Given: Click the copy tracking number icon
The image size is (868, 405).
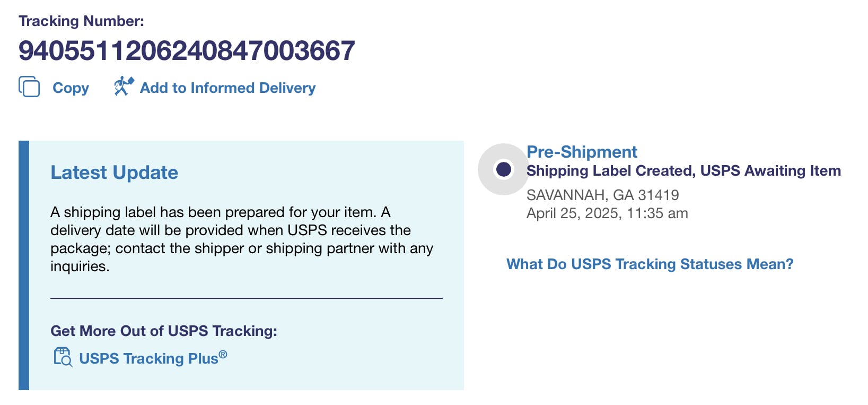Looking at the screenshot, I should (29, 87).
